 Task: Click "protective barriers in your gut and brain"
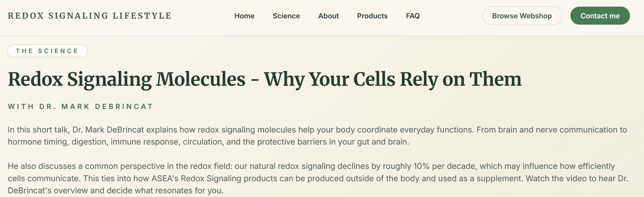(x=332, y=142)
